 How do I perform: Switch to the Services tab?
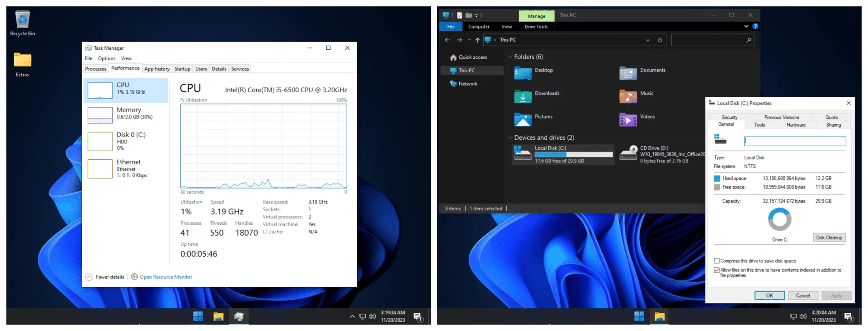tap(240, 69)
